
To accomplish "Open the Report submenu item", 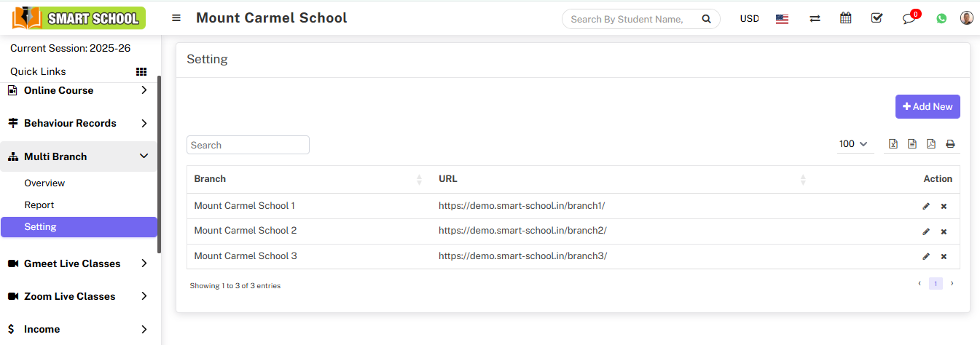I will tap(39, 205).
